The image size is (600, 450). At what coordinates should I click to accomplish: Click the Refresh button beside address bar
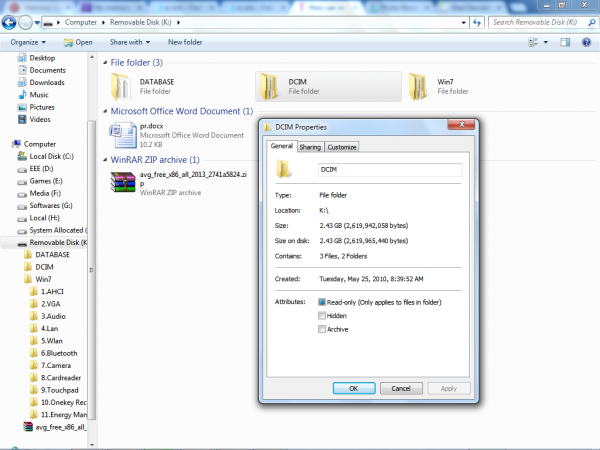(x=477, y=23)
